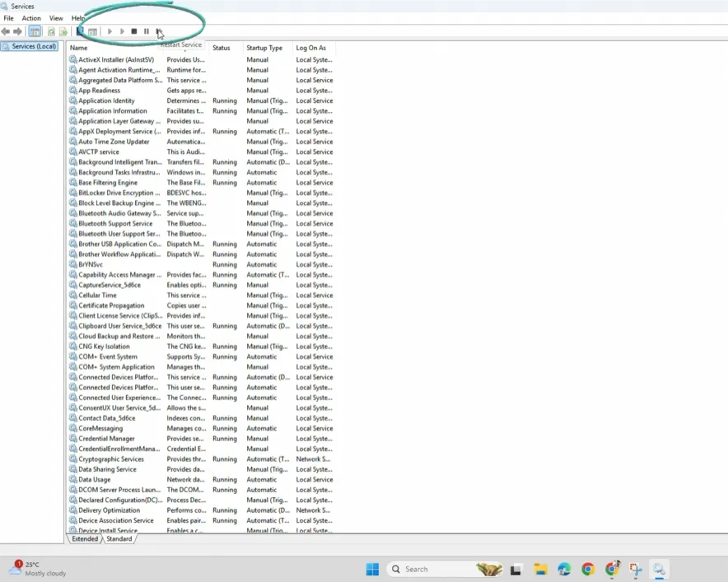Click the Restart Service icon
This screenshot has height=582, width=728.
click(158, 31)
